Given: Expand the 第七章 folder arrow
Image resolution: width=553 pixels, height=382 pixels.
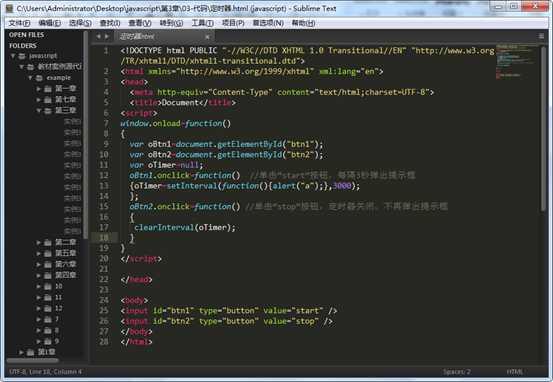Looking at the screenshot, I should pos(38,100).
